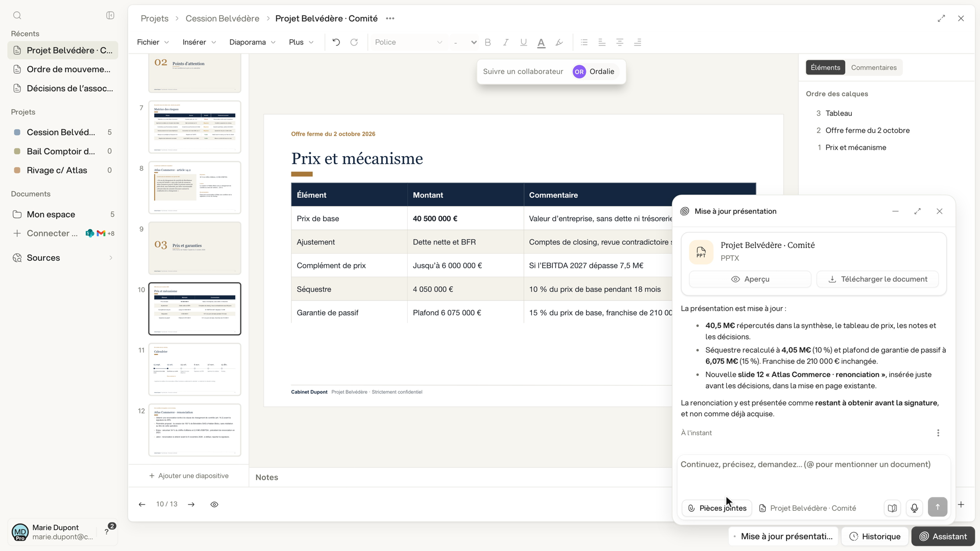Click the italic formatting icon
Screen dimensions: 980x551
pos(506,42)
